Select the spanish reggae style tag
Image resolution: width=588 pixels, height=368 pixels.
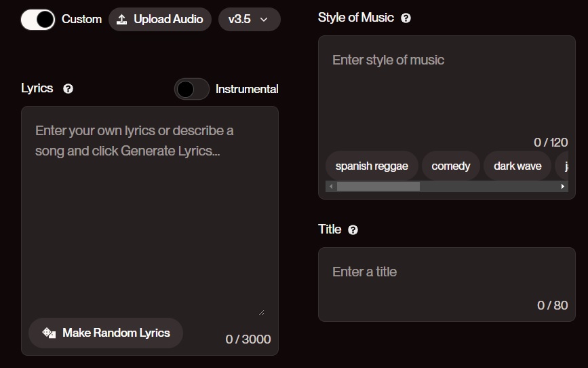[372, 166]
